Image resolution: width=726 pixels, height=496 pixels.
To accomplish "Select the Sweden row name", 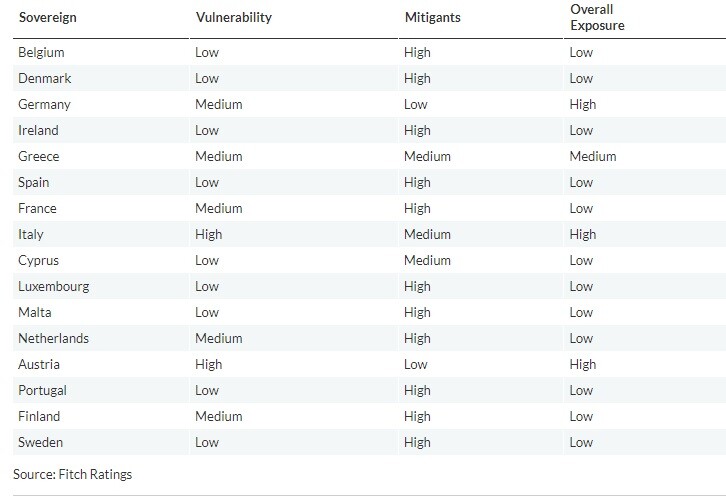I will click(40, 442).
